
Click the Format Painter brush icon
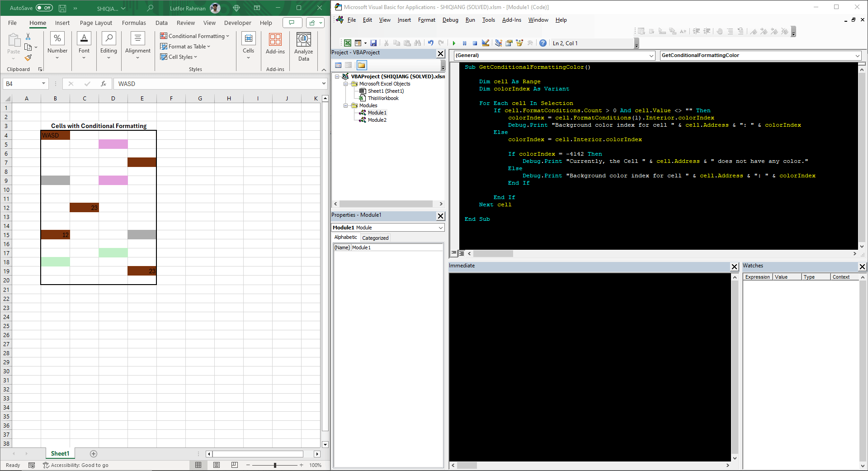click(28, 58)
